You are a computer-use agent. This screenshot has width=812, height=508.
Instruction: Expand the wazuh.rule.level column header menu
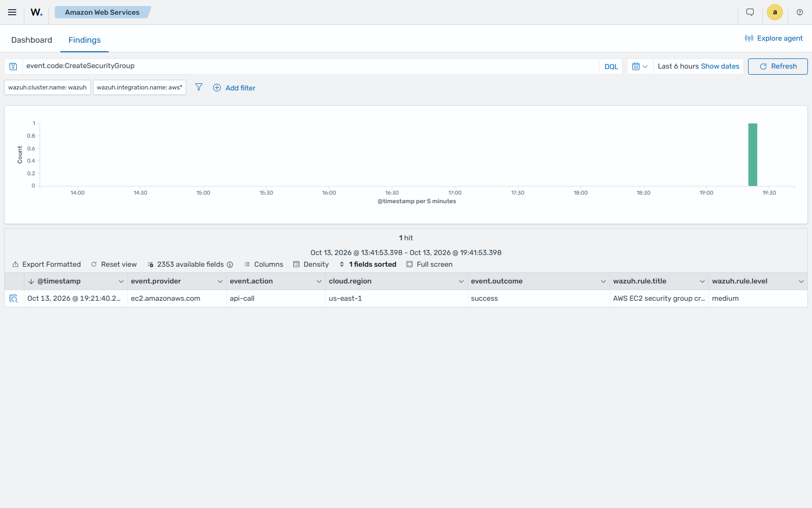[x=801, y=281]
